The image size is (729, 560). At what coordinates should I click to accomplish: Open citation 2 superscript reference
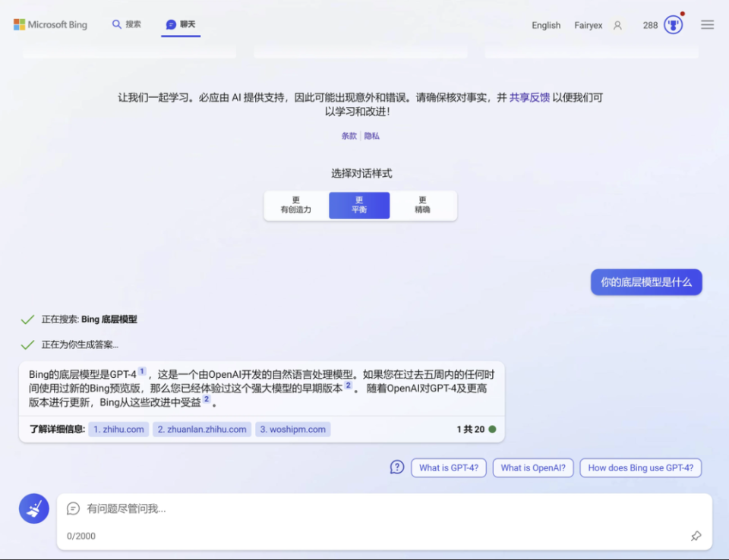(x=350, y=383)
